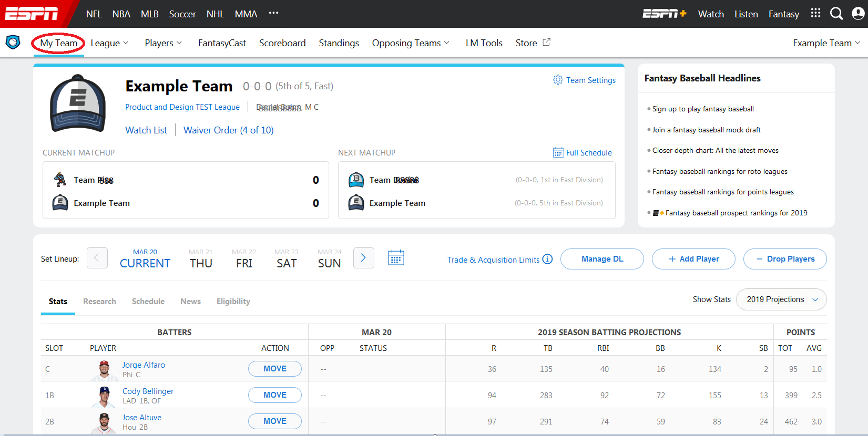
Task: Open FantasyCast
Action: [222, 43]
